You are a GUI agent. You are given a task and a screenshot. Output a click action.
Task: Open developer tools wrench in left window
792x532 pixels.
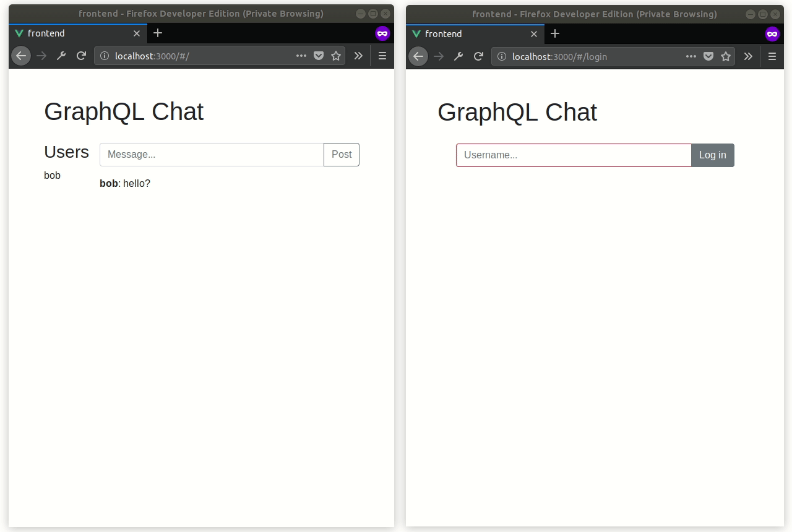click(x=61, y=56)
